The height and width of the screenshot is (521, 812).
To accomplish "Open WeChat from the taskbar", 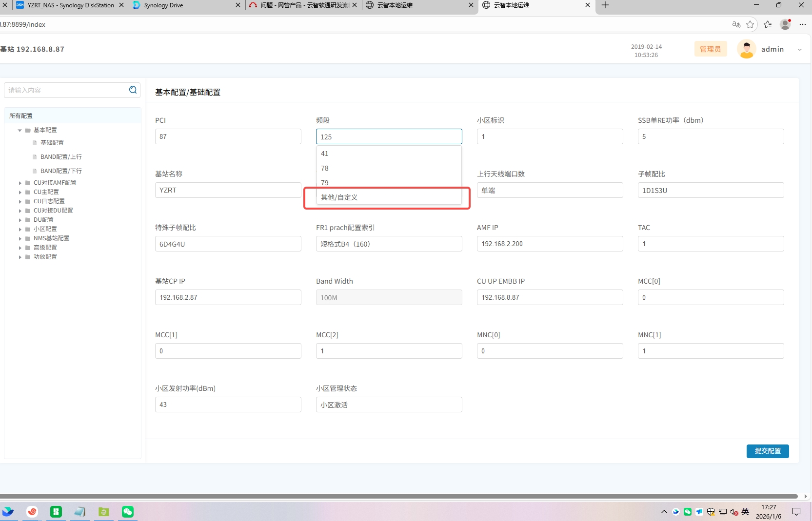I will pos(128,511).
